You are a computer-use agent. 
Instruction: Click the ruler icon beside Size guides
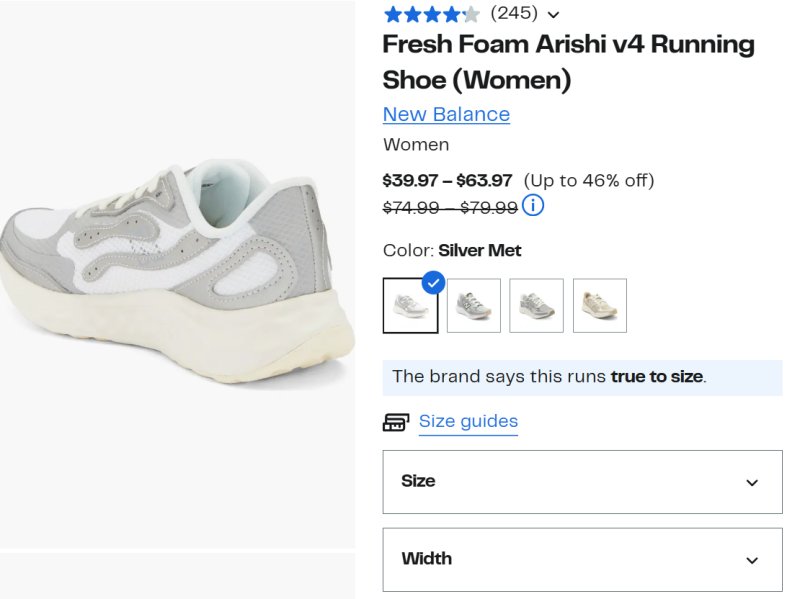point(396,422)
